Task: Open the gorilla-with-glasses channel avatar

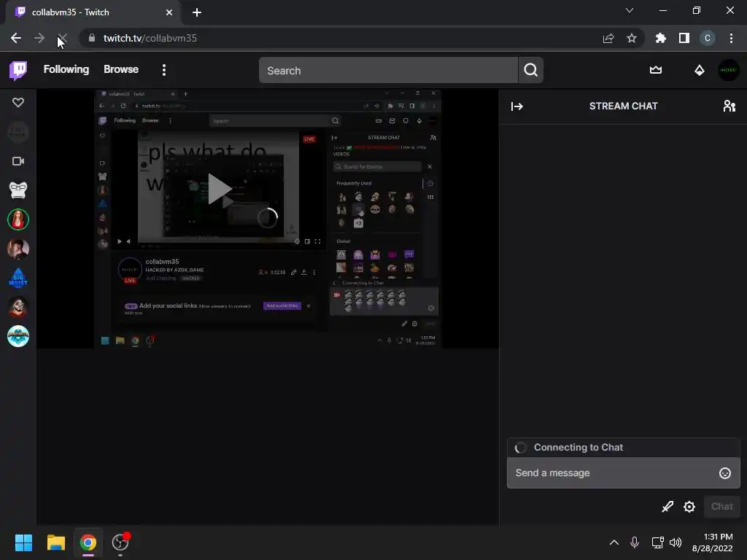Action: pos(18,190)
